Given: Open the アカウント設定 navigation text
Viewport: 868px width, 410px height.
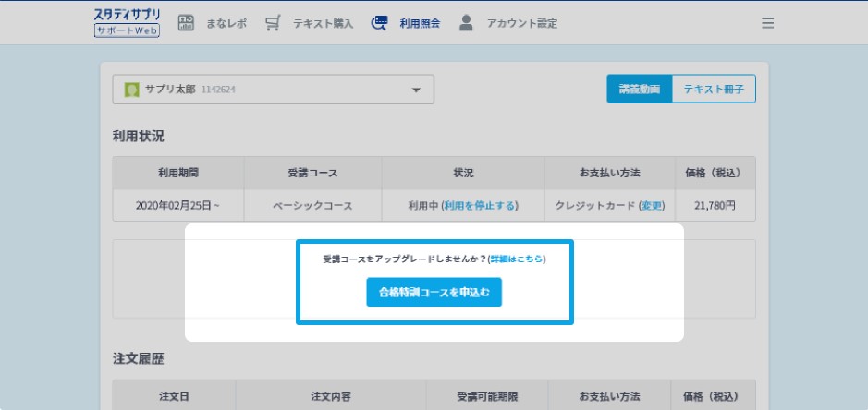Looking at the screenshot, I should coord(522,24).
